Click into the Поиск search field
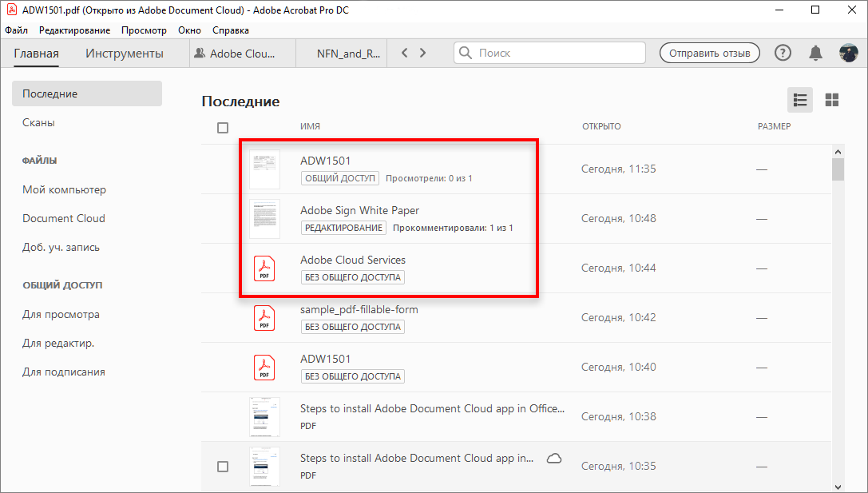The height and width of the screenshot is (493, 868). click(549, 54)
